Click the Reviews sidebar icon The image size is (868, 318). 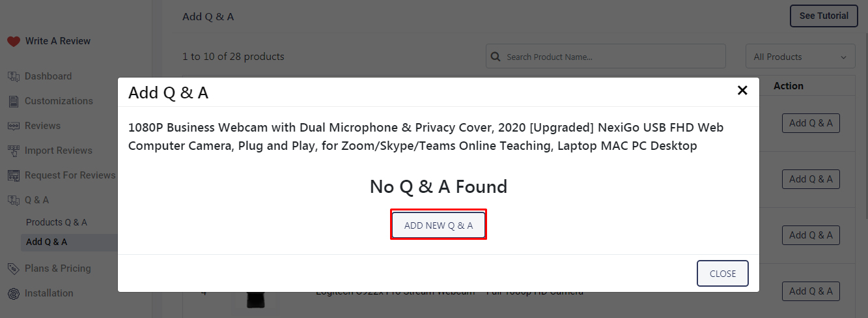[x=14, y=126]
